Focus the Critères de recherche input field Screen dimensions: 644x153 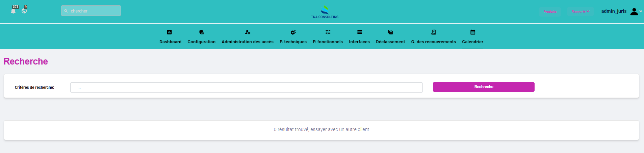click(x=246, y=87)
